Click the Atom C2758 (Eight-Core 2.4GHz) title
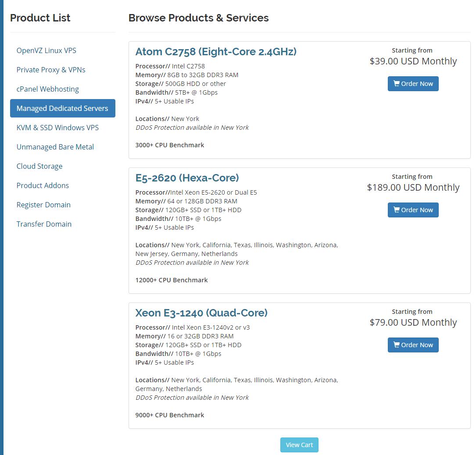Image resolution: width=476 pixels, height=455 pixels. [x=216, y=52]
